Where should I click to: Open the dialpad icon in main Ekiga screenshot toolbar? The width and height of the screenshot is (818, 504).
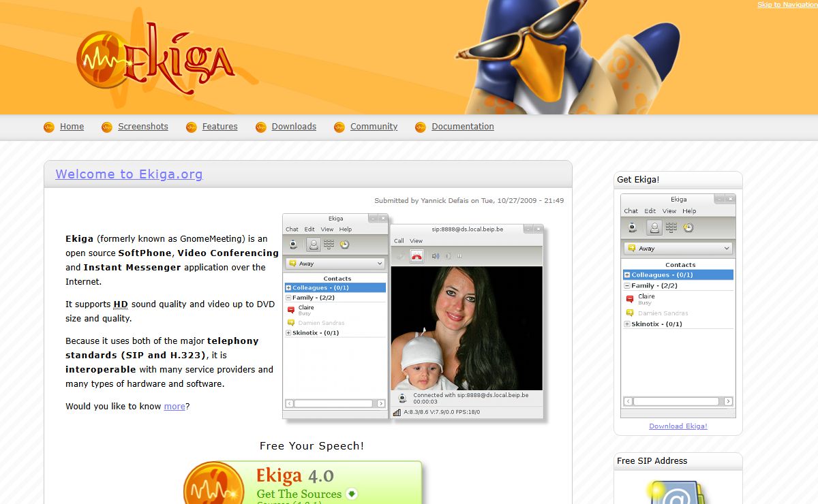(329, 245)
